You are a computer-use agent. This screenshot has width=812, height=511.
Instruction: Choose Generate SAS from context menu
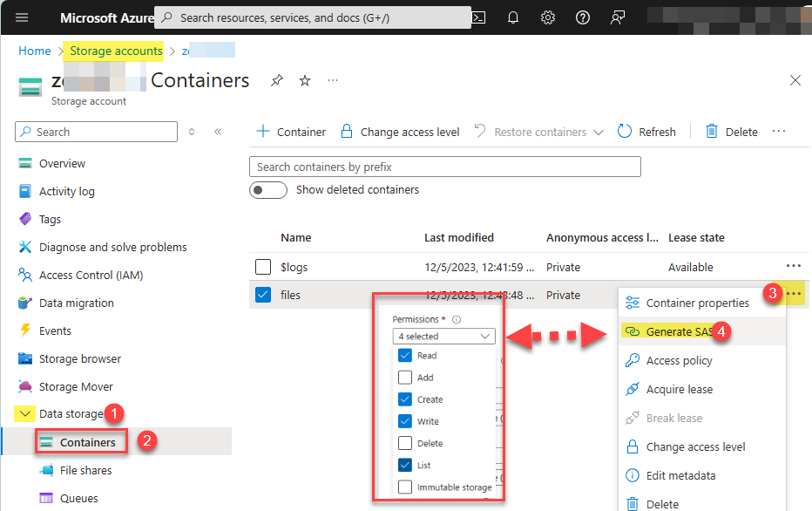click(x=702, y=331)
